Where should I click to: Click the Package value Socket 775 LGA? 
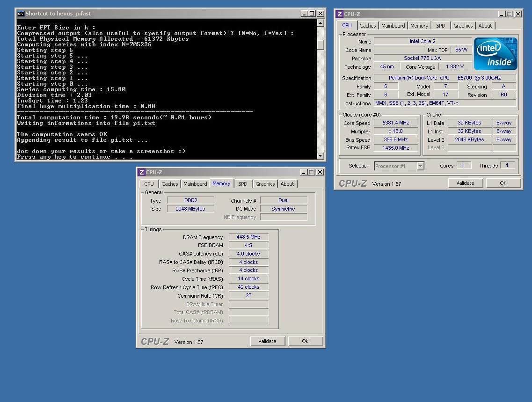click(x=423, y=58)
